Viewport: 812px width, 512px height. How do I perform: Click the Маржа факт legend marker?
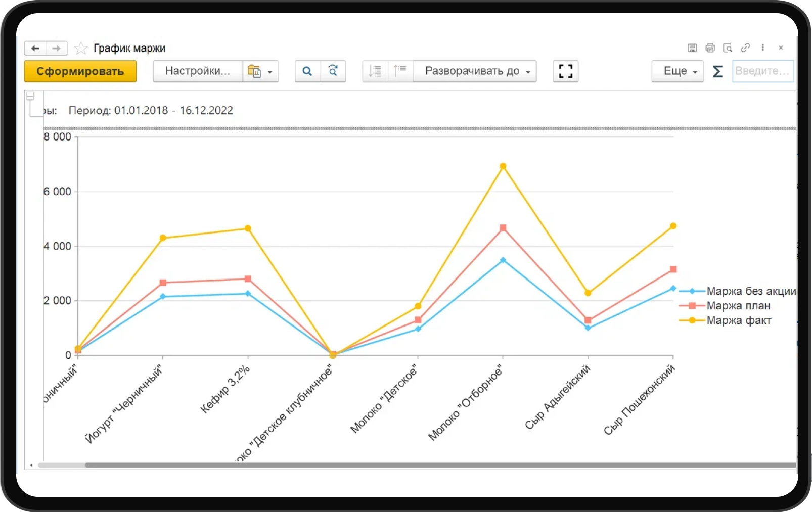(692, 320)
